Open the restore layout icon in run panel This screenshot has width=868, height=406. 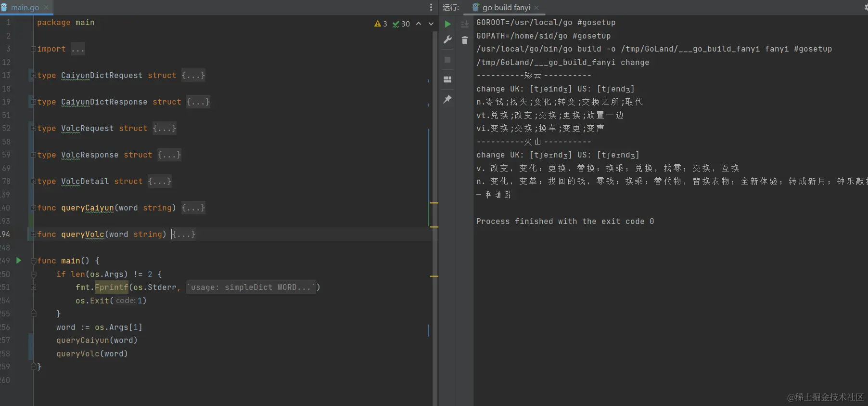click(x=447, y=79)
